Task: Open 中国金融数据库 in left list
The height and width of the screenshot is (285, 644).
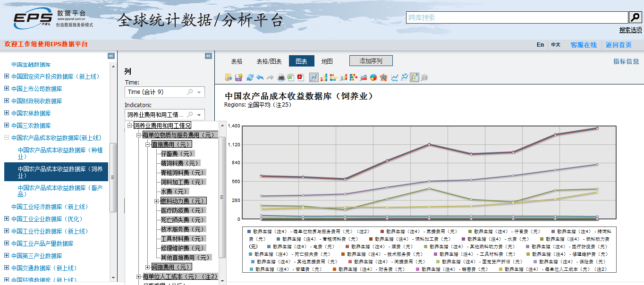Action: pos(31,65)
